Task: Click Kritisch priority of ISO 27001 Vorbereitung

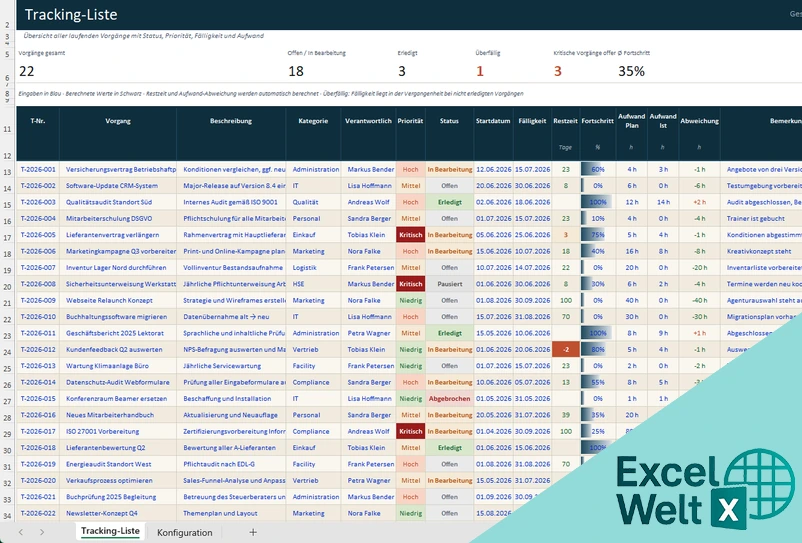Action: point(410,431)
